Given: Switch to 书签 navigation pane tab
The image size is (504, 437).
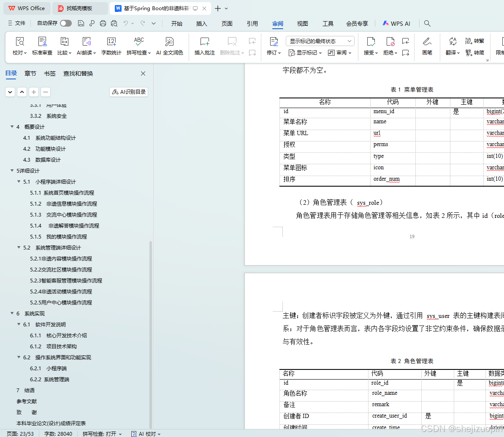Looking at the screenshot, I should tap(50, 73).
